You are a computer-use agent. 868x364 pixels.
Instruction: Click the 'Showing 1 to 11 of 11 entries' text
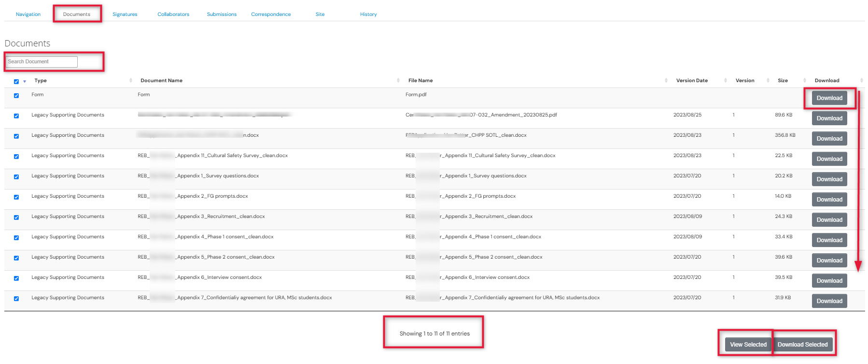(x=434, y=334)
